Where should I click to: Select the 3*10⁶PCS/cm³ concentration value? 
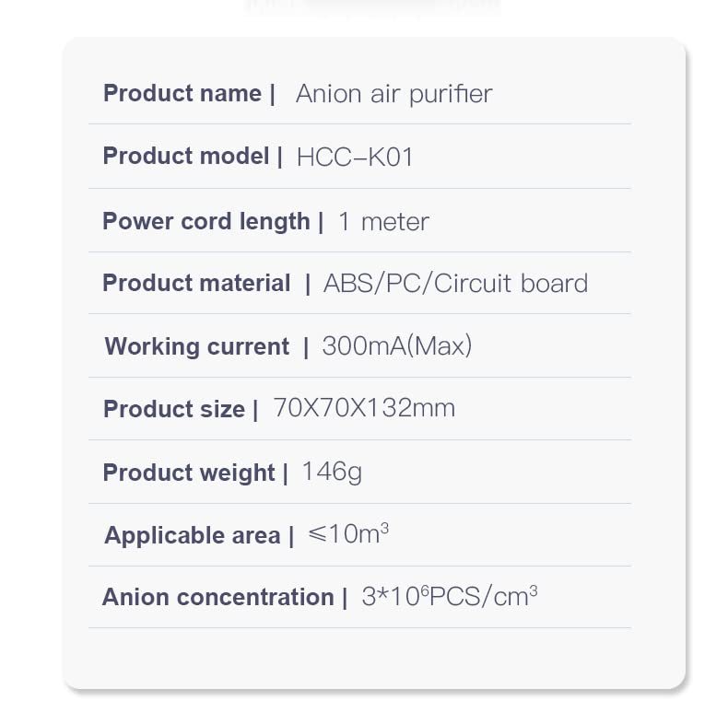pos(449,597)
